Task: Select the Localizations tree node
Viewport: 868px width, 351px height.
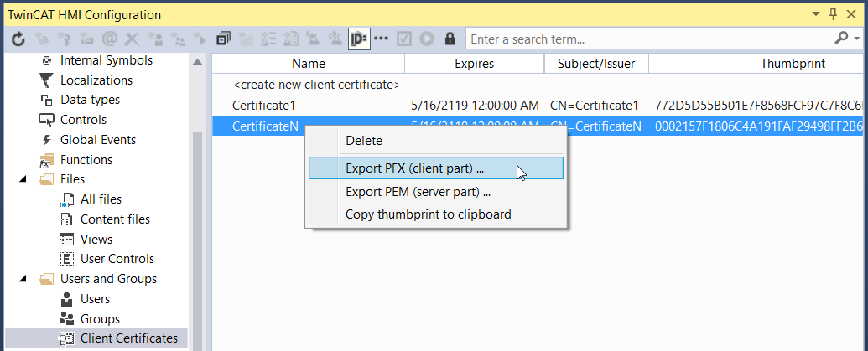Action: (x=96, y=80)
